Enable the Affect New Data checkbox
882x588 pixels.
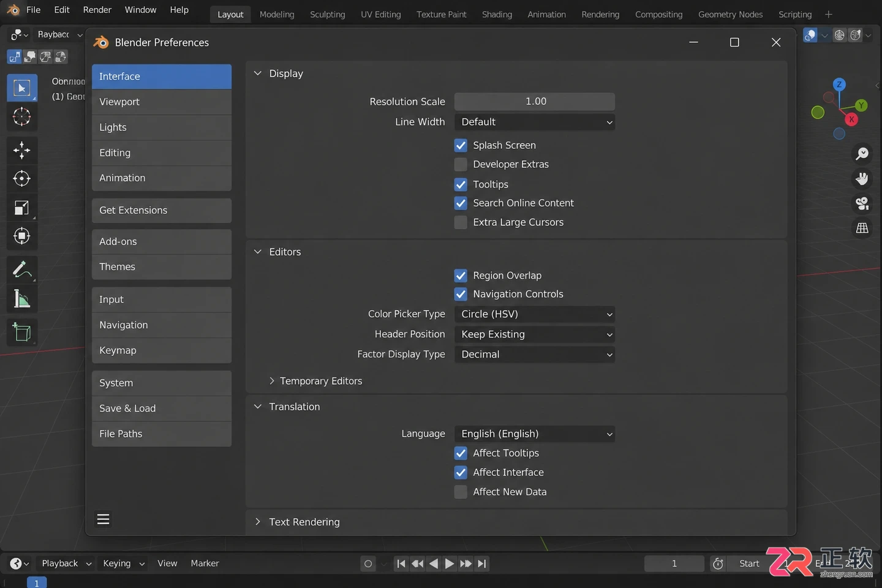coord(461,492)
